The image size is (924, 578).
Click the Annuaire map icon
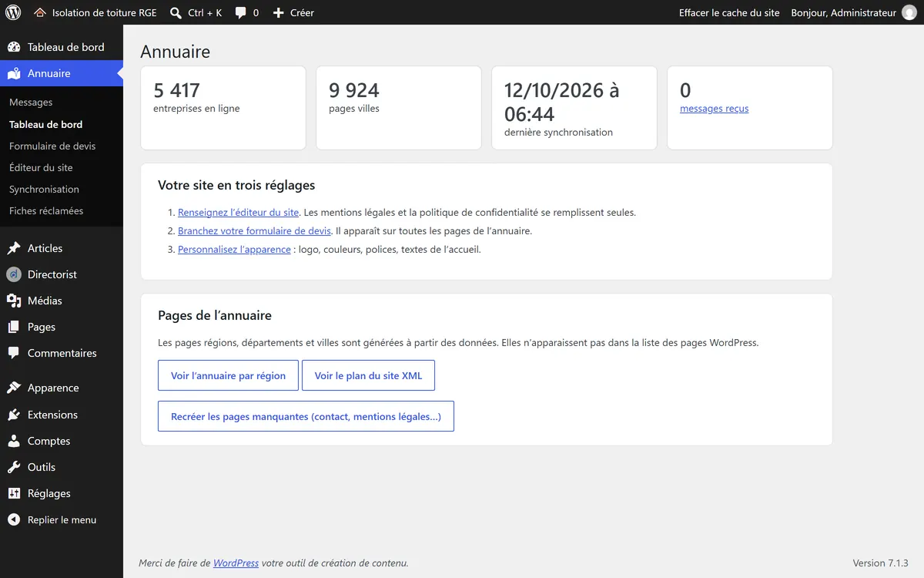(x=14, y=73)
